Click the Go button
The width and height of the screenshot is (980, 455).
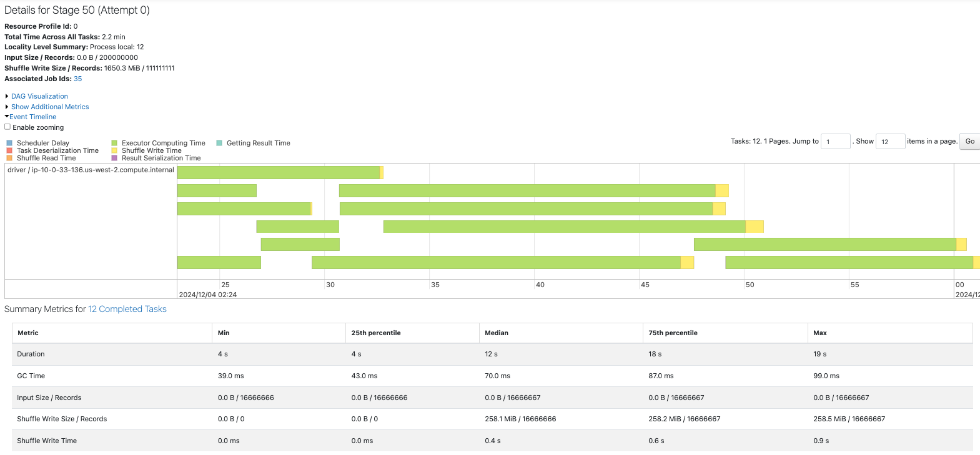point(970,141)
